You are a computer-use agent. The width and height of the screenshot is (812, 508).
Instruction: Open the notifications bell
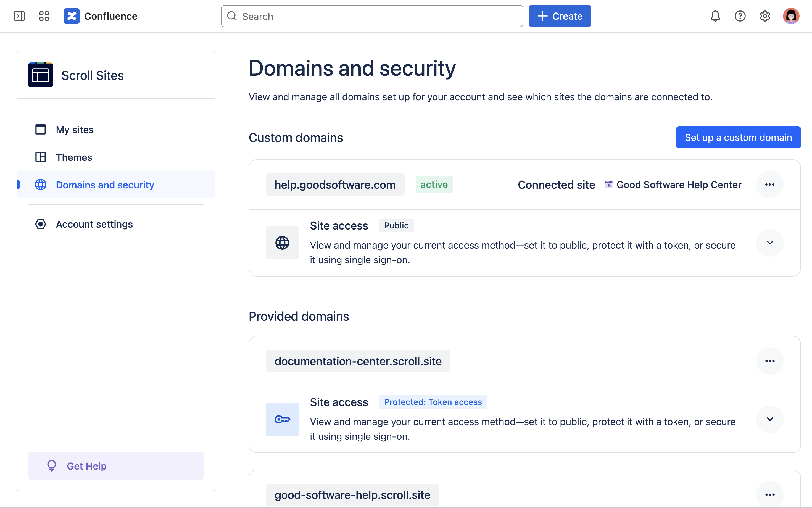coord(715,16)
